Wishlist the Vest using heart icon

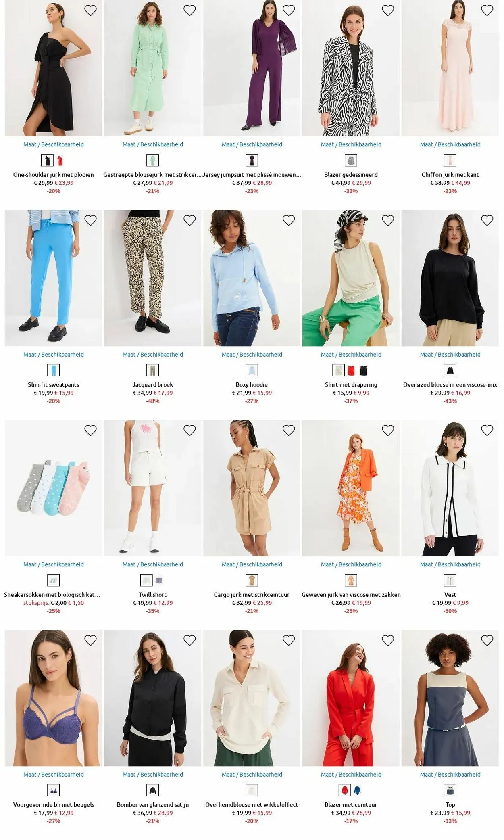pyautogui.click(x=487, y=430)
